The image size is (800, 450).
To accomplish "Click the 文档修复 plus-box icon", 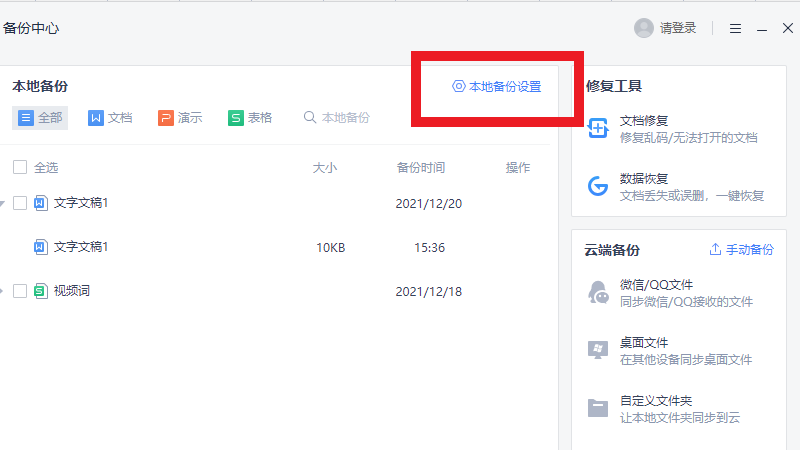I will pos(597,128).
